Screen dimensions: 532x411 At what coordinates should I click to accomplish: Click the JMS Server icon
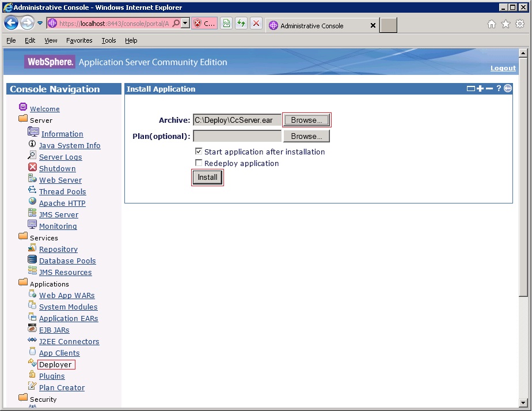pos(32,213)
